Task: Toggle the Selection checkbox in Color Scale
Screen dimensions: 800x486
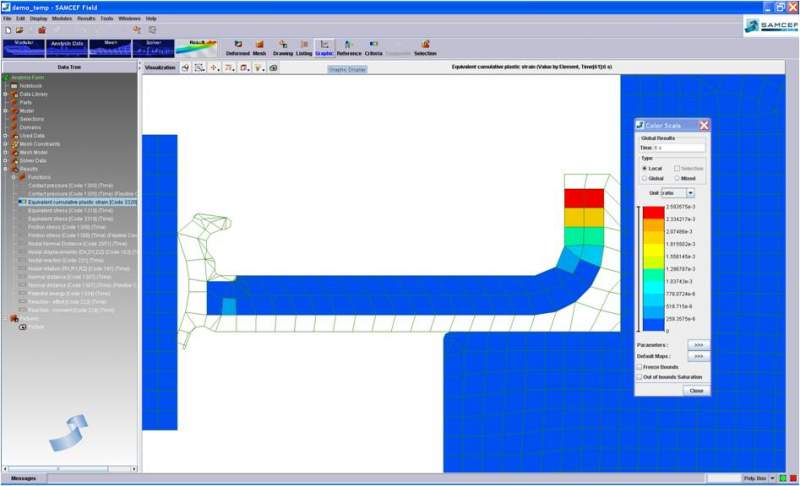Action: (677, 168)
